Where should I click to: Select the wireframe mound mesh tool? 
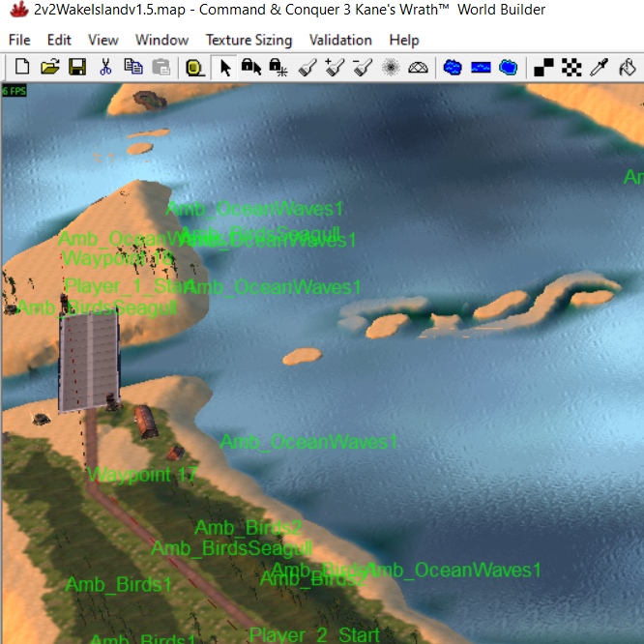point(418,68)
